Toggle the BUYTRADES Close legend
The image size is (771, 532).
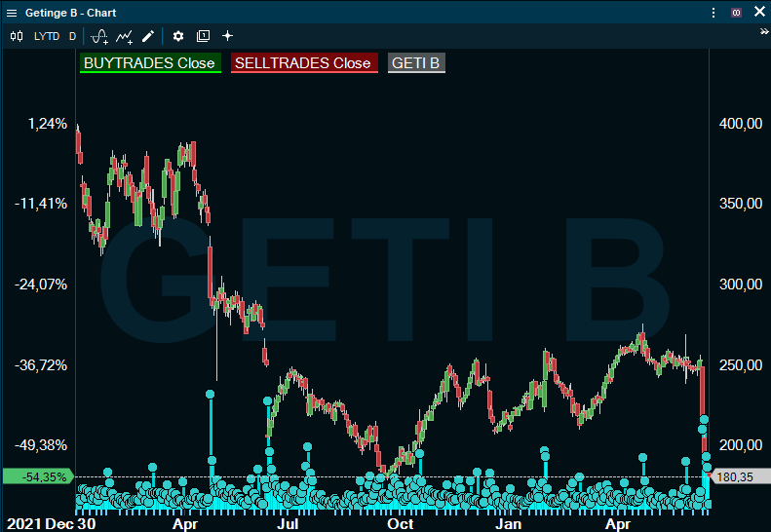(150, 63)
